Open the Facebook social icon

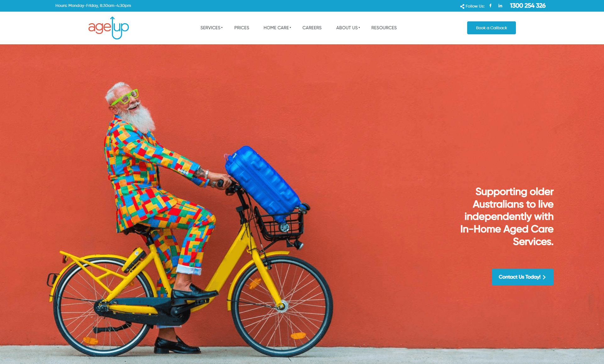pos(490,6)
